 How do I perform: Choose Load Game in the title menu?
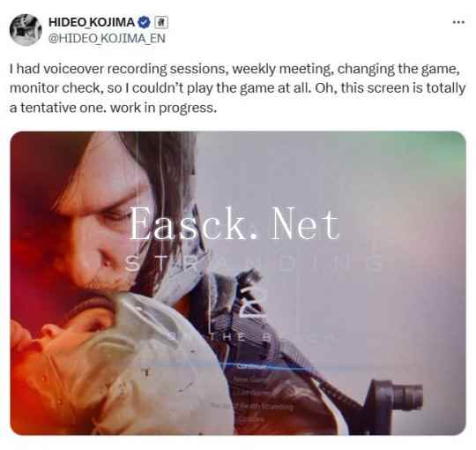point(249,393)
